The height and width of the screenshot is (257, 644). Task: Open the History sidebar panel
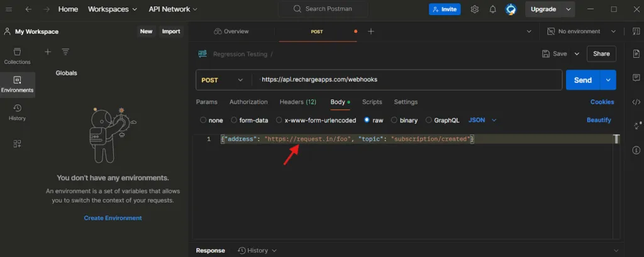tap(17, 112)
